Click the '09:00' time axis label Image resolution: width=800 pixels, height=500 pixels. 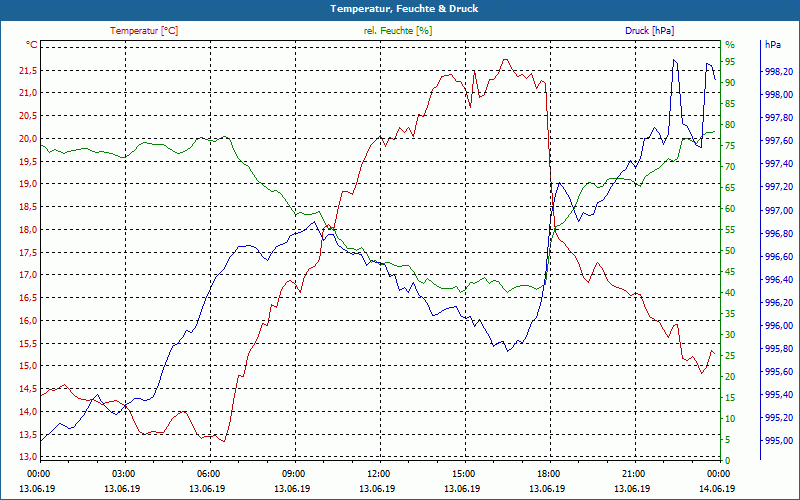[293, 474]
